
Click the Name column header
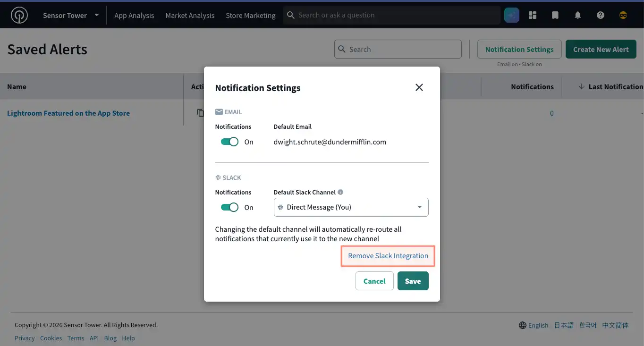click(17, 87)
